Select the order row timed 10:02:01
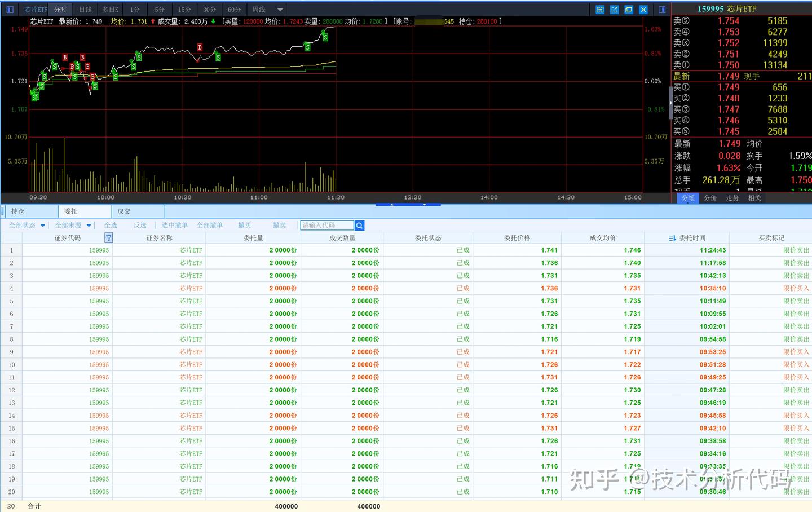The width and height of the screenshot is (812, 512). (x=406, y=326)
